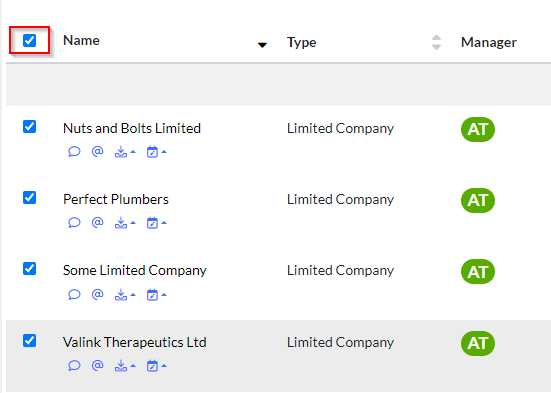551x393 pixels.
Task: Click the download icon under Nuts and Bolts Limited
Action: click(121, 152)
